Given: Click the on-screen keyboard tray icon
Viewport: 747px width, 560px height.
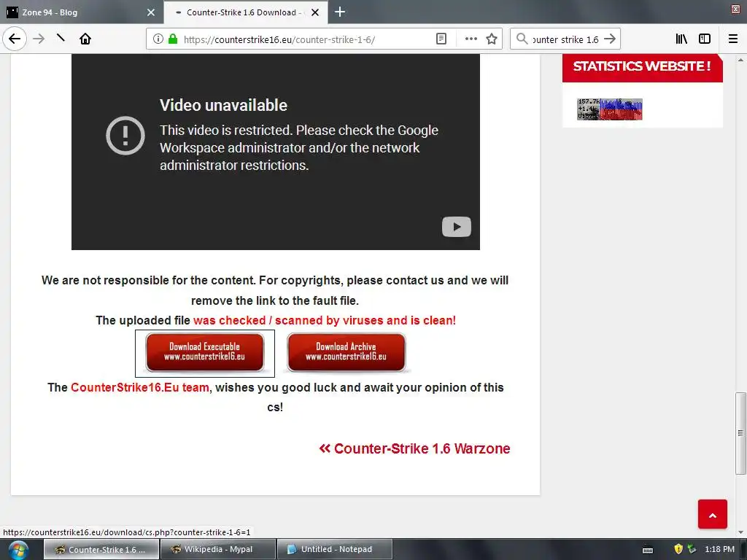Looking at the screenshot, I should [648, 550].
